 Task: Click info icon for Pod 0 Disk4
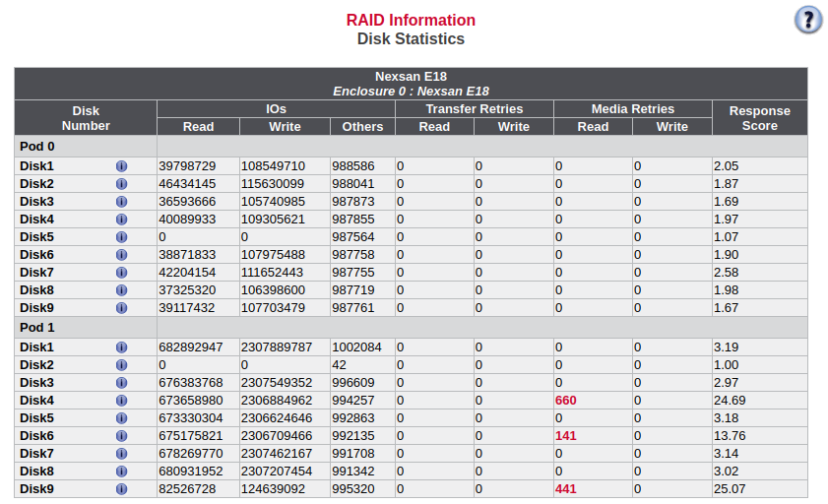coord(121,220)
